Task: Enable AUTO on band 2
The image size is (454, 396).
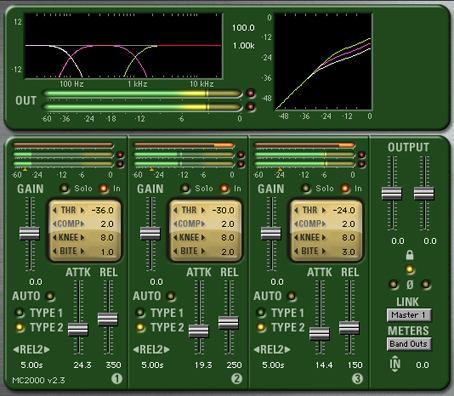Action: (x=171, y=296)
